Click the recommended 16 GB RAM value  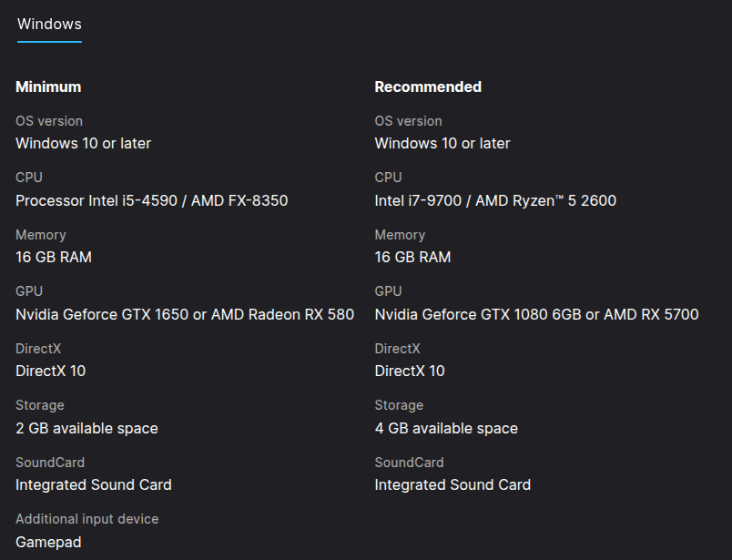pyautogui.click(x=412, y=257)
